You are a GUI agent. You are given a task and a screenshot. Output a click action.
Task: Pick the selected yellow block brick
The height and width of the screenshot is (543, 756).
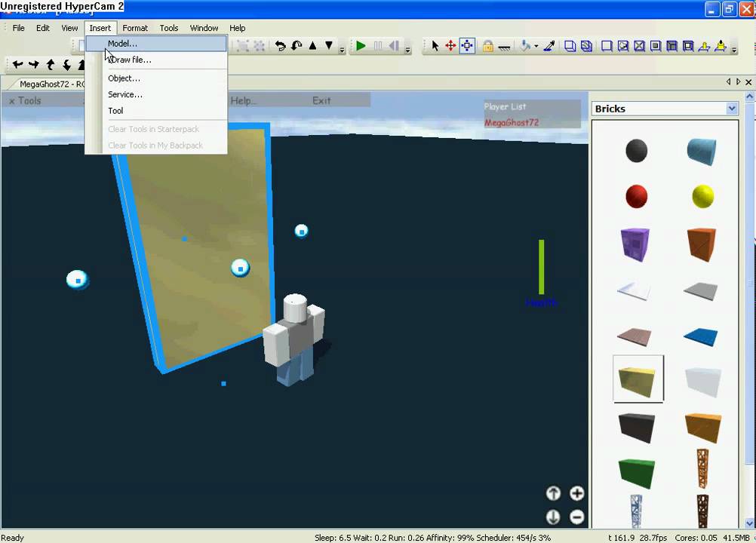point(638,379)
